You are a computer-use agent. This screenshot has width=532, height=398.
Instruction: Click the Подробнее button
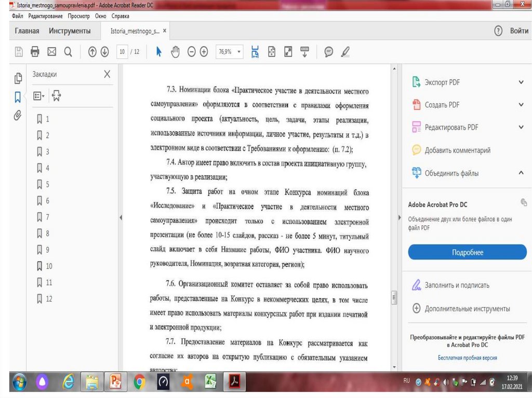click(467, 252)
